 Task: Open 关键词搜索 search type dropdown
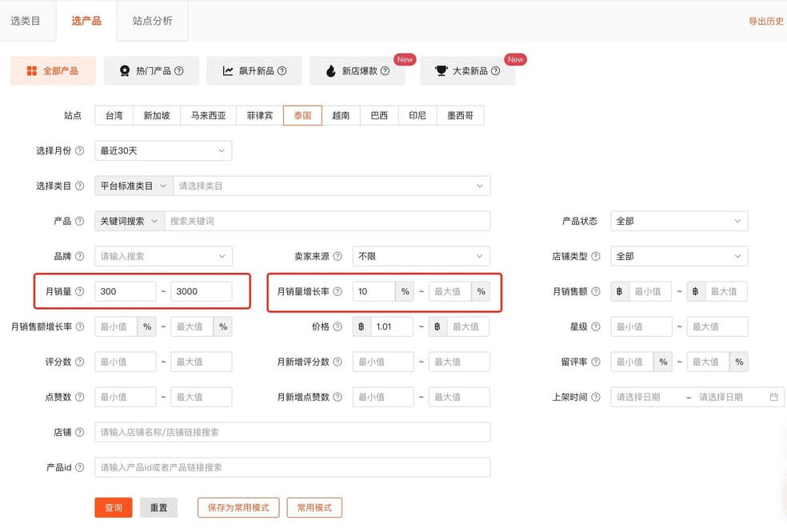(130, 221)
